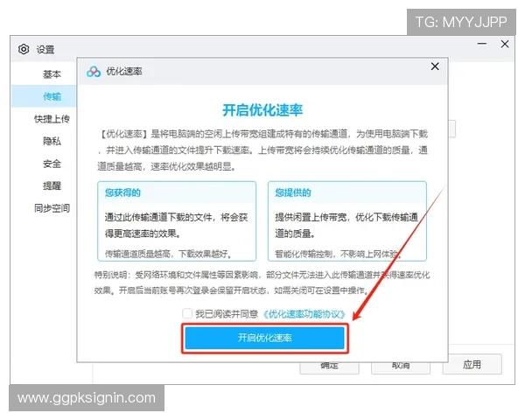Viewport: 525px width, 420px height.
Task: Click the Baidu Netdisk cloud logo icon
Action: [94, 72]
